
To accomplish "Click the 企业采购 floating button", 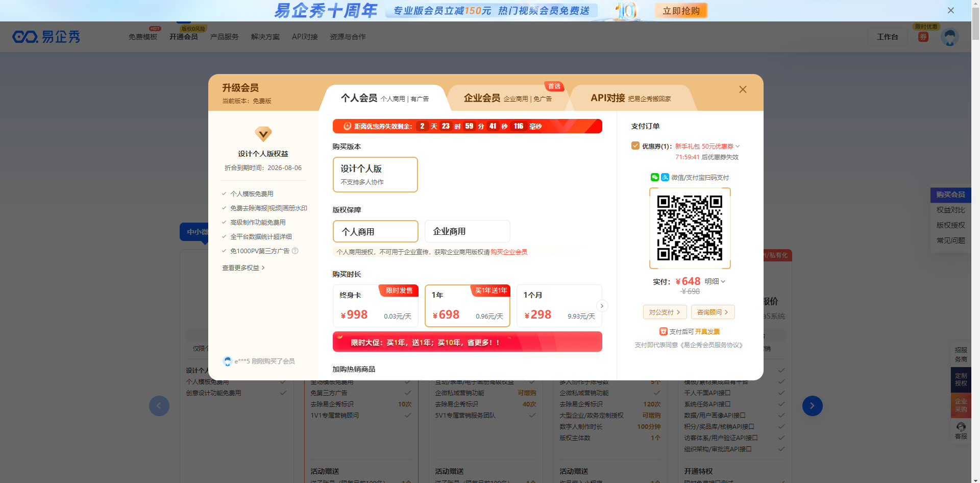I will [961, 405].
